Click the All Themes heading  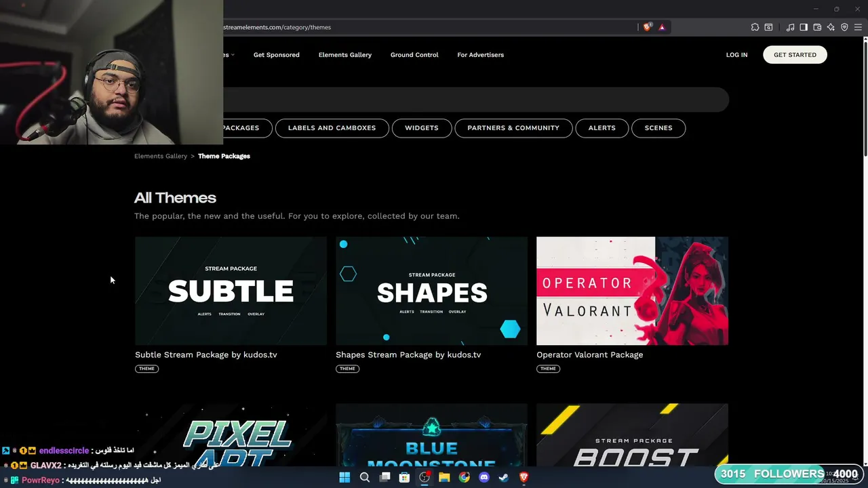(x=175, y=198)
